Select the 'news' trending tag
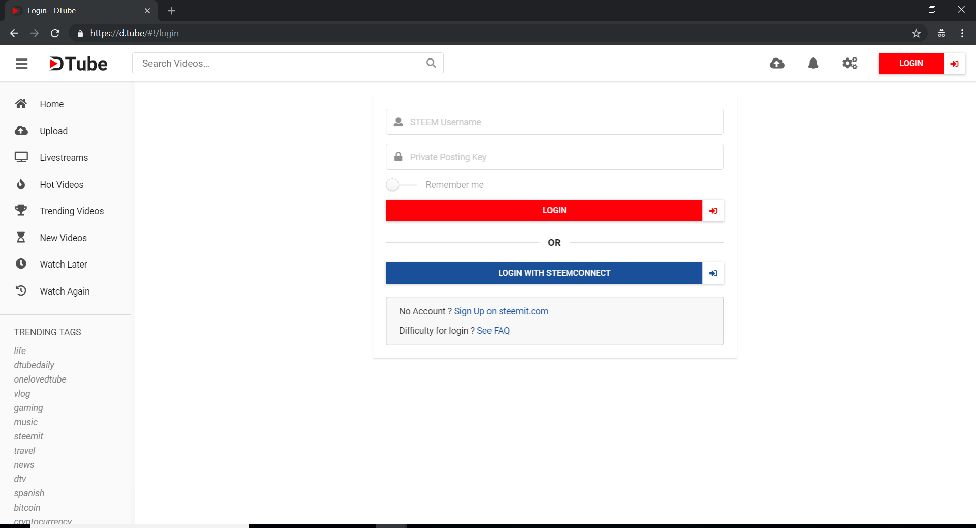 coord(24,465)
